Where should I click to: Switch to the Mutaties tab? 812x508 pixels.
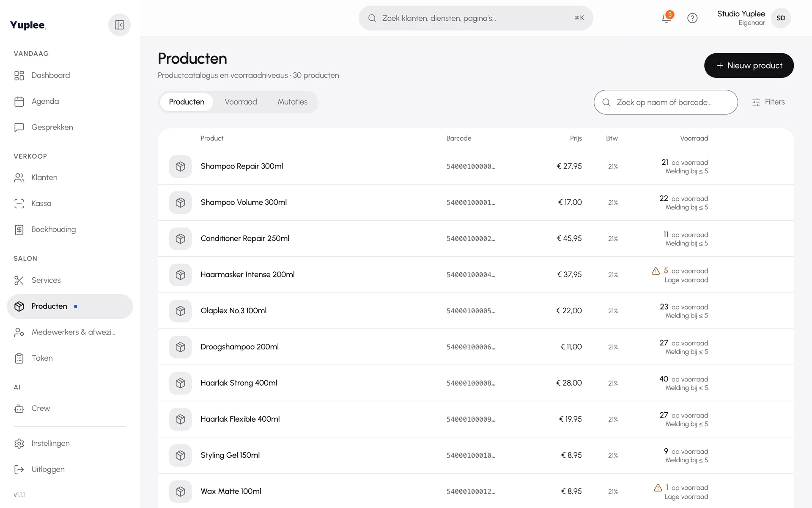292,102
